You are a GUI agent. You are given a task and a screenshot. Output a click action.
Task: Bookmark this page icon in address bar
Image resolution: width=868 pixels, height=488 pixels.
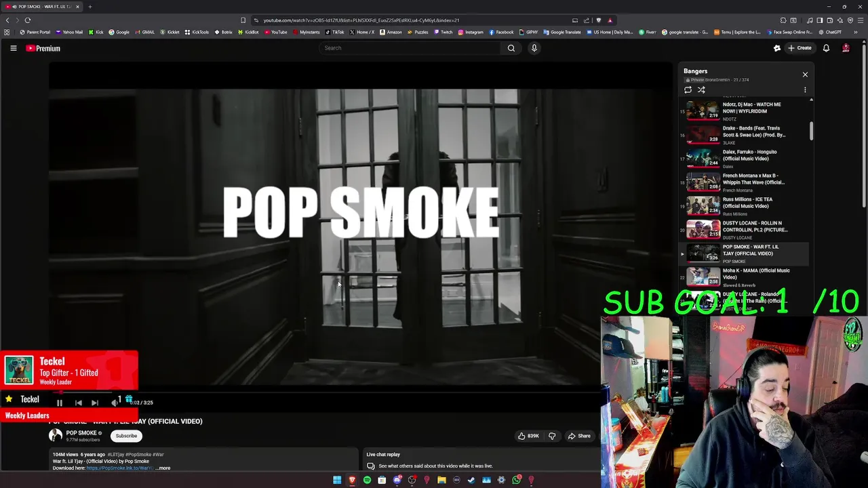tap(243, 20)
